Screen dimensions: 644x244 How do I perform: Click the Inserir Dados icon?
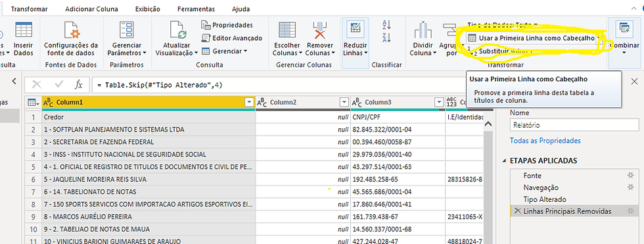[24, 30]
